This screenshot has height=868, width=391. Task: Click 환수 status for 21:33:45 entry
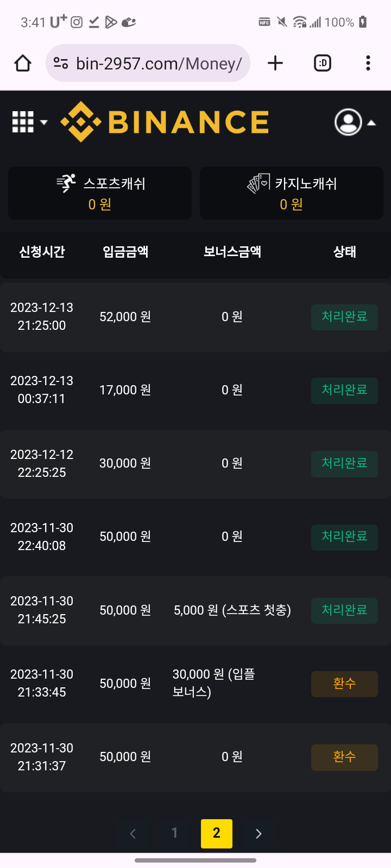point(344,684)
